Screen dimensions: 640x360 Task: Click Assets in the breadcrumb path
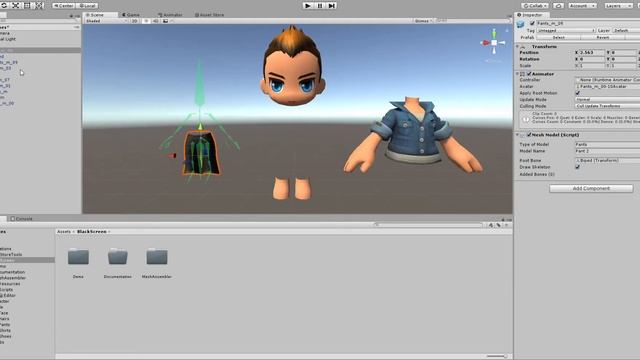pos(64,231)
